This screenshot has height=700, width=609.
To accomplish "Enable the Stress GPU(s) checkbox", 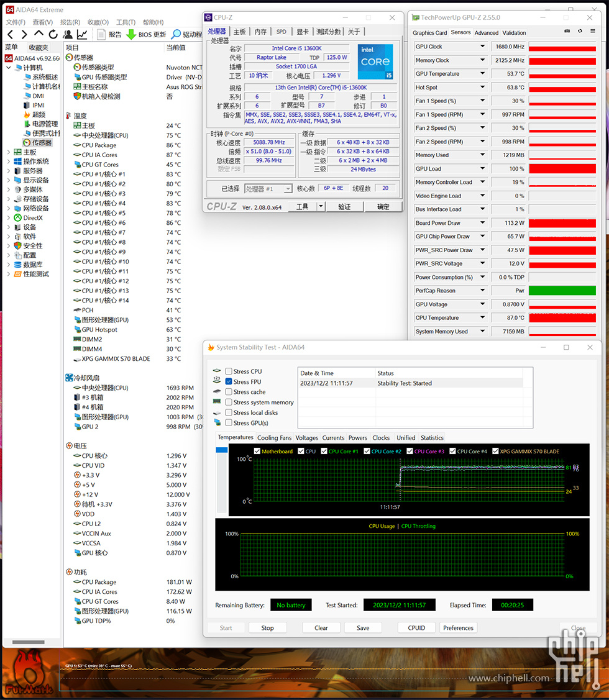I will [x=229, y=423].
